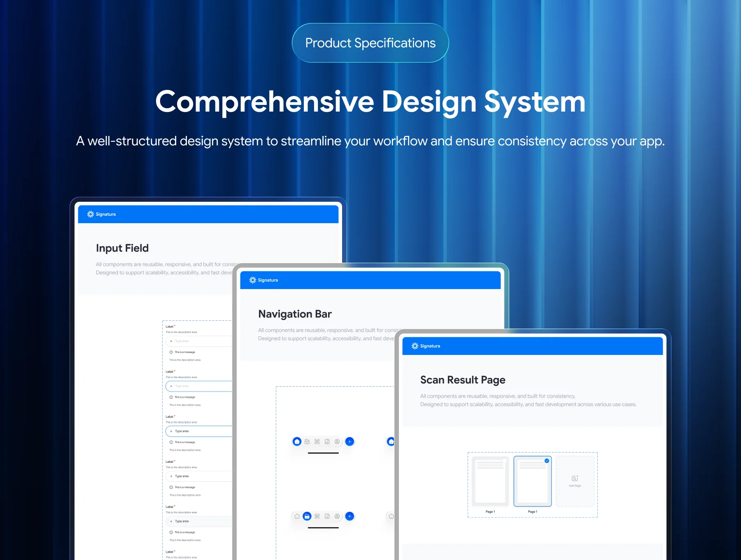Screen dimensions: 741x560
Task: Tap the scan icon in the home-active nav bar
Action: click(317, 441)
